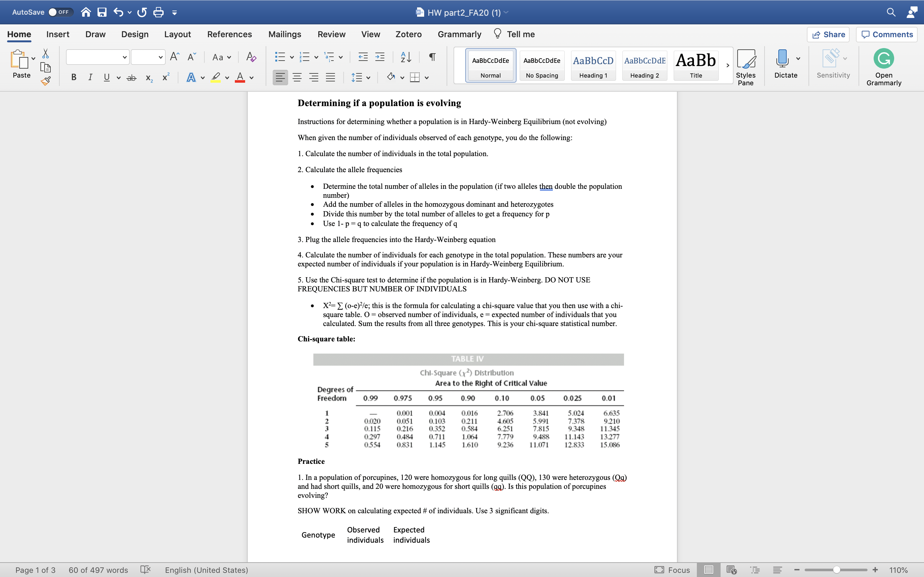Click the spelling check icon in the status bar

[x=145, y=570]
